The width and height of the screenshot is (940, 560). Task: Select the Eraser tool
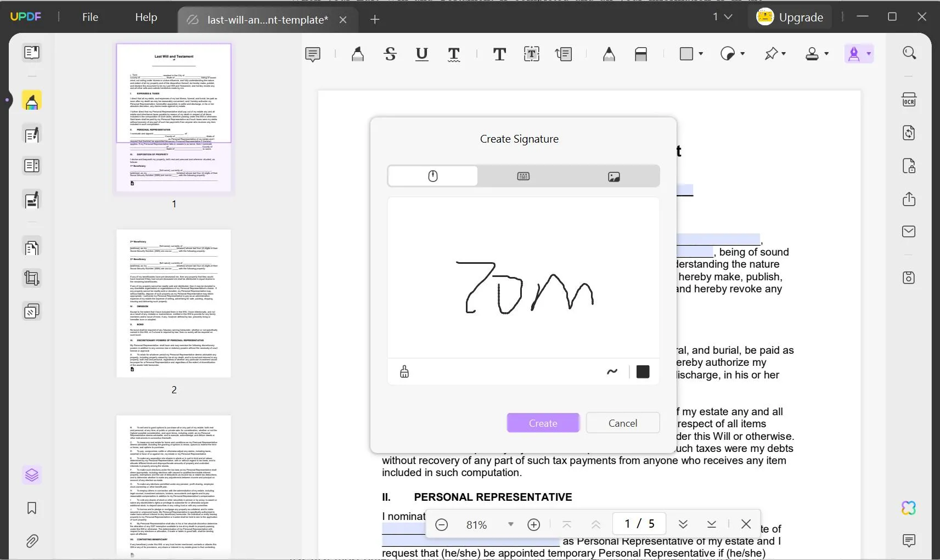pos(641,54)
